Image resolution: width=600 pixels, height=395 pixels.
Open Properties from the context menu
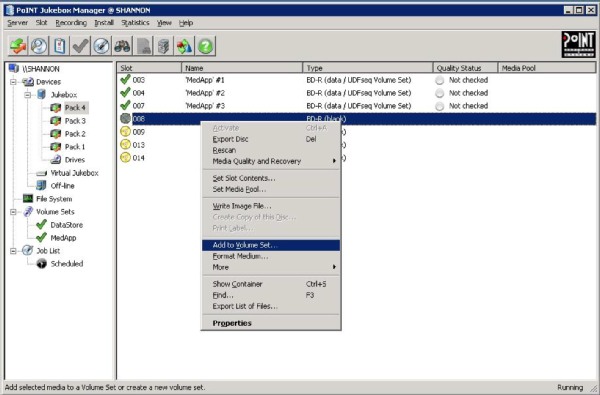(271, 323)
